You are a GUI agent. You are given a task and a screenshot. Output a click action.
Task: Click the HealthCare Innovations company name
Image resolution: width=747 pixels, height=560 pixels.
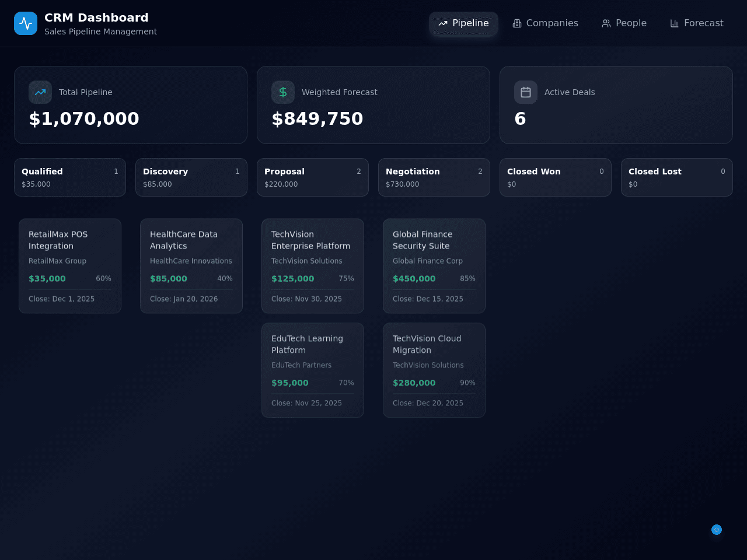click(x=191, y=261)
